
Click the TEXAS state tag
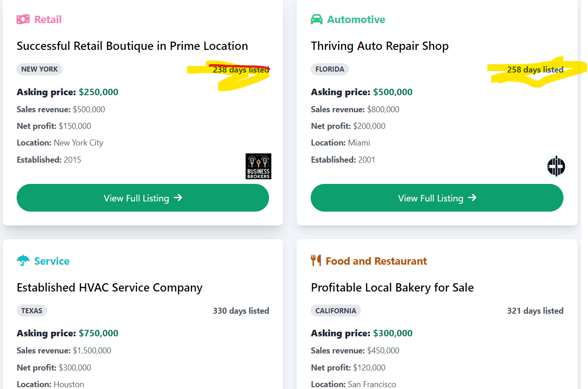[x=32, y=311]
